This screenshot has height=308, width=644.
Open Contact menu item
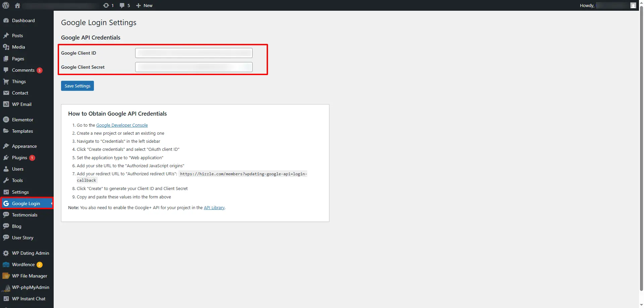coord(27,93)
